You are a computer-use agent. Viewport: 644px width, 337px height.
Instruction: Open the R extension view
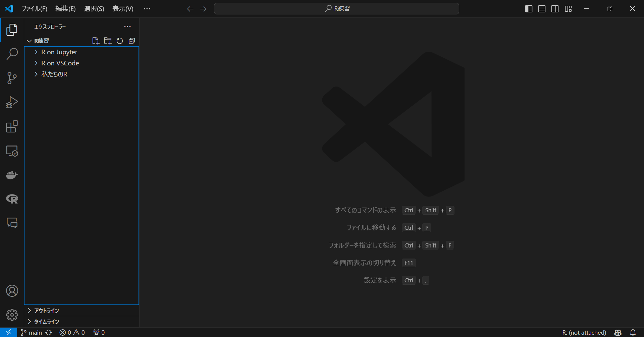click(x=12, y=199)
